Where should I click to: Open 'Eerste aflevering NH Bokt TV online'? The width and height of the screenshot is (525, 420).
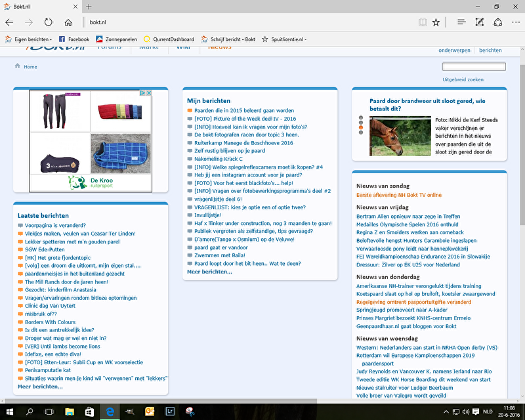click(x=399, y=195)
